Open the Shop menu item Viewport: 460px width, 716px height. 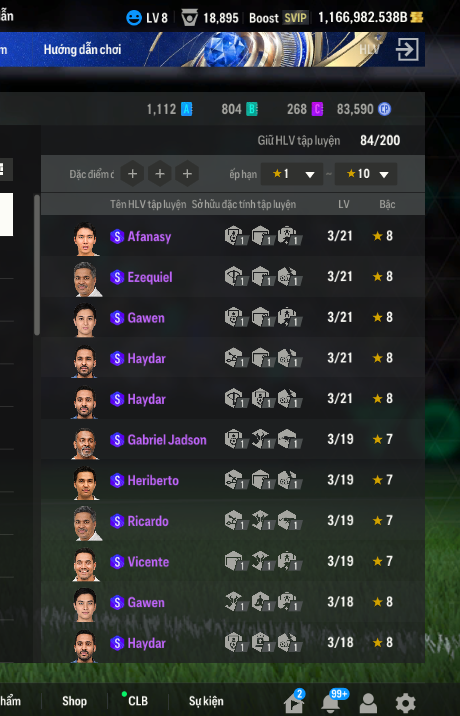[74, 701]
